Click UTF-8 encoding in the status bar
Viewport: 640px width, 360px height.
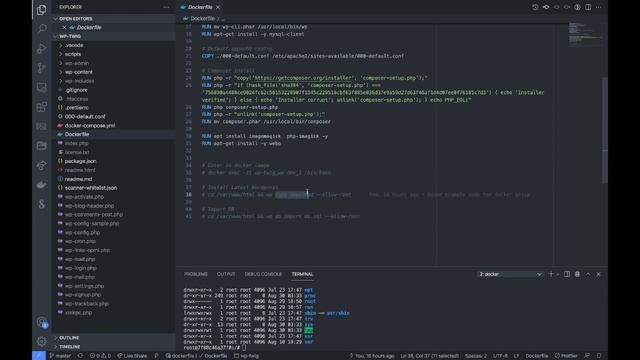pyautogui.click(x=500, y=356)
